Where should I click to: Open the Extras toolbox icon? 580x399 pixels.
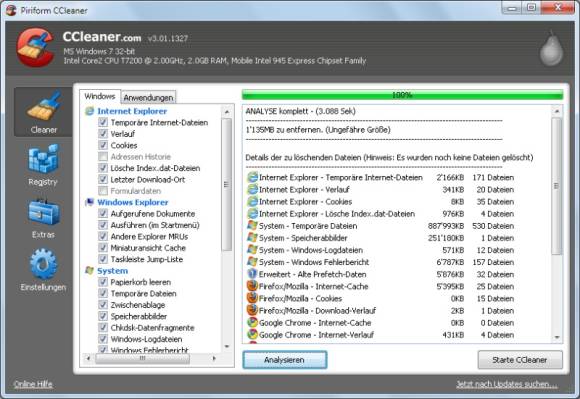coord(44,212)
